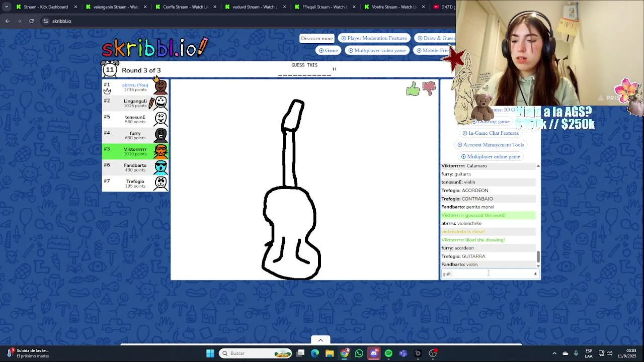Viewport: 644px width, 362px height.
Task: Select player Linganguli in player list
Action: click(135, 103)
